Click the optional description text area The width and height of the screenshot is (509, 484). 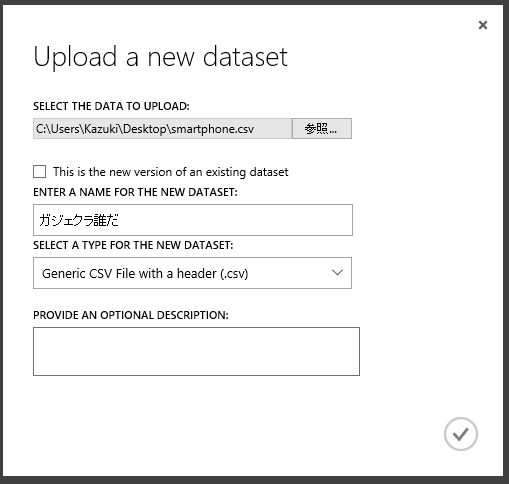click(196, 351)
